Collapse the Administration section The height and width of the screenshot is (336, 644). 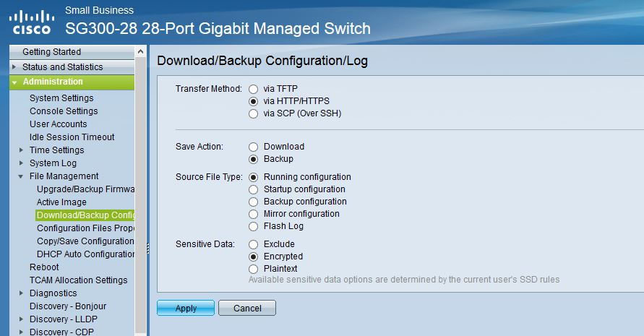click(14, 82)
